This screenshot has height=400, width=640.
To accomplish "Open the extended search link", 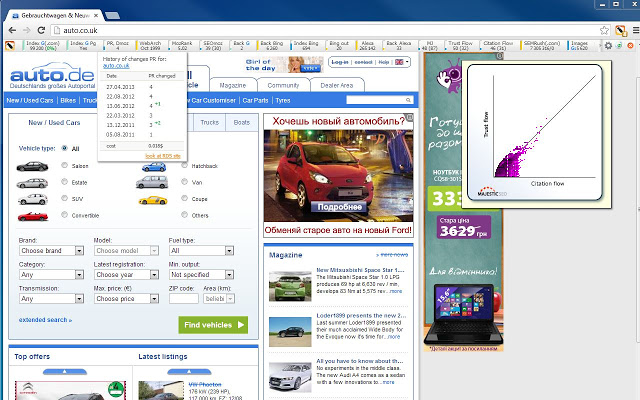I will [x=45, y=320].
